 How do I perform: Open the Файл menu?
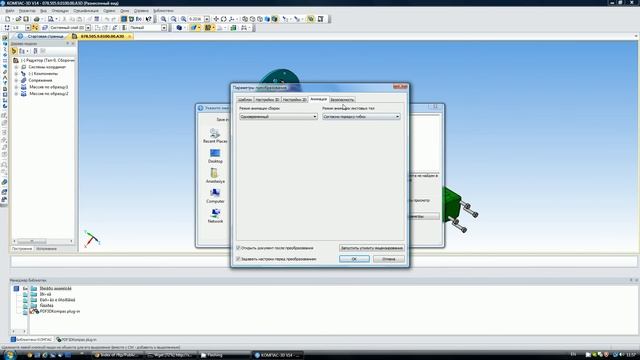(x=10, y=11)
